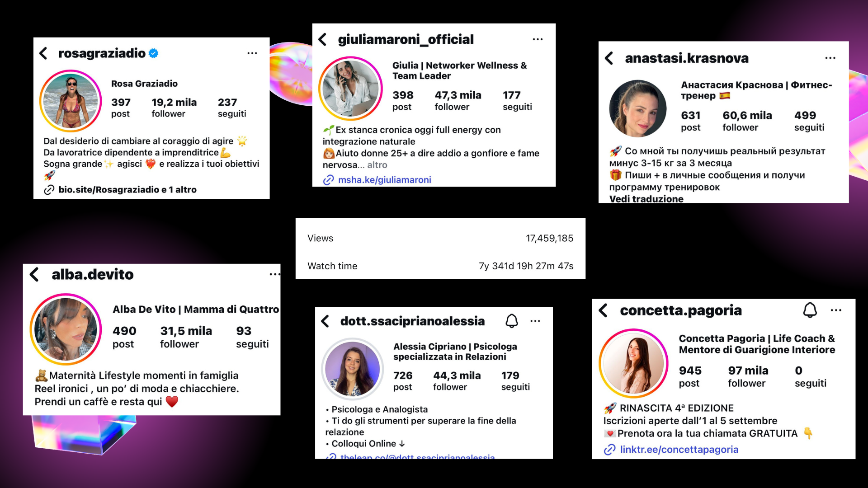View 97 mila follower list of Concetta

pyautogui.click(x=748, y=376)
